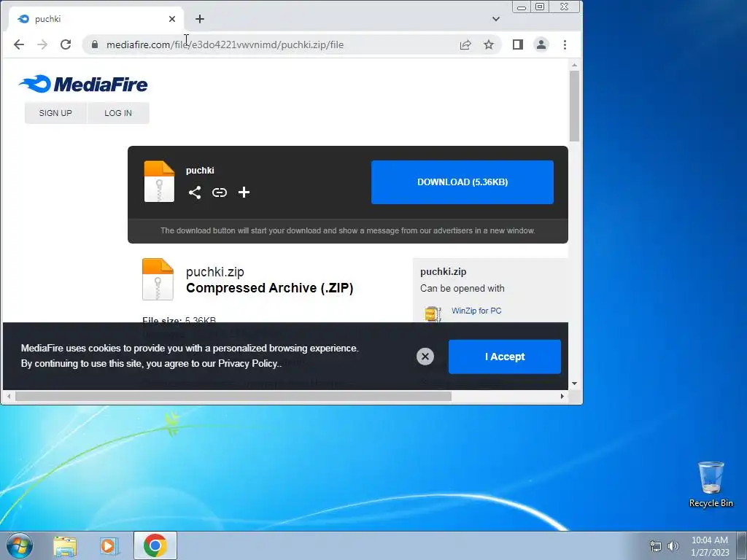Click the network tray icon
Image resolution: width=747 pixels, height=560 pixels.
(656, 546)
